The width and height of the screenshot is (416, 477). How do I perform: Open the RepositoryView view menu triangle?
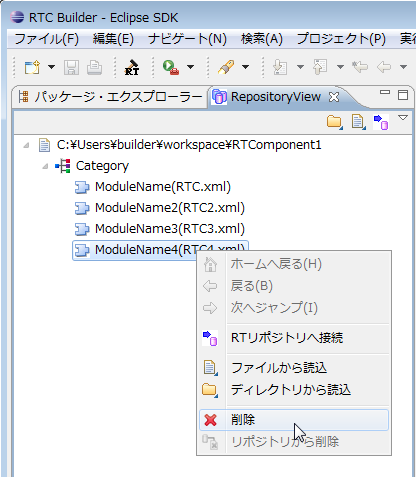403,118
